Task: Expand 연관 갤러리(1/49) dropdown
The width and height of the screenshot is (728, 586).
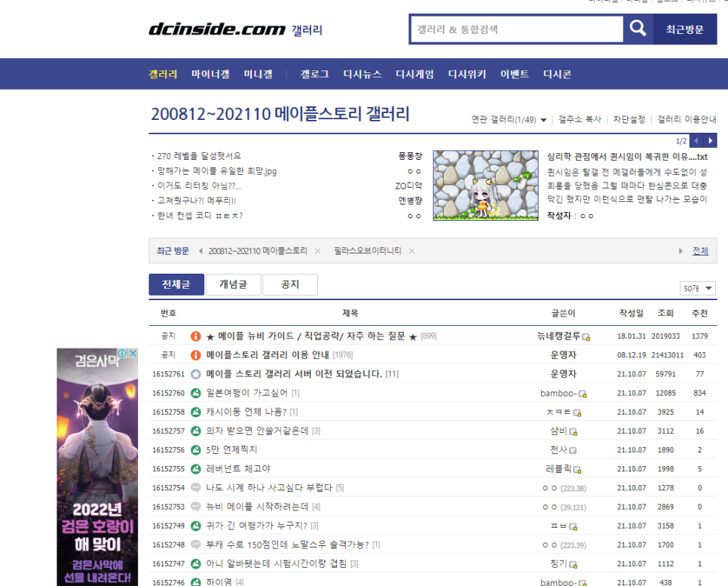Action: click(509, 120)
